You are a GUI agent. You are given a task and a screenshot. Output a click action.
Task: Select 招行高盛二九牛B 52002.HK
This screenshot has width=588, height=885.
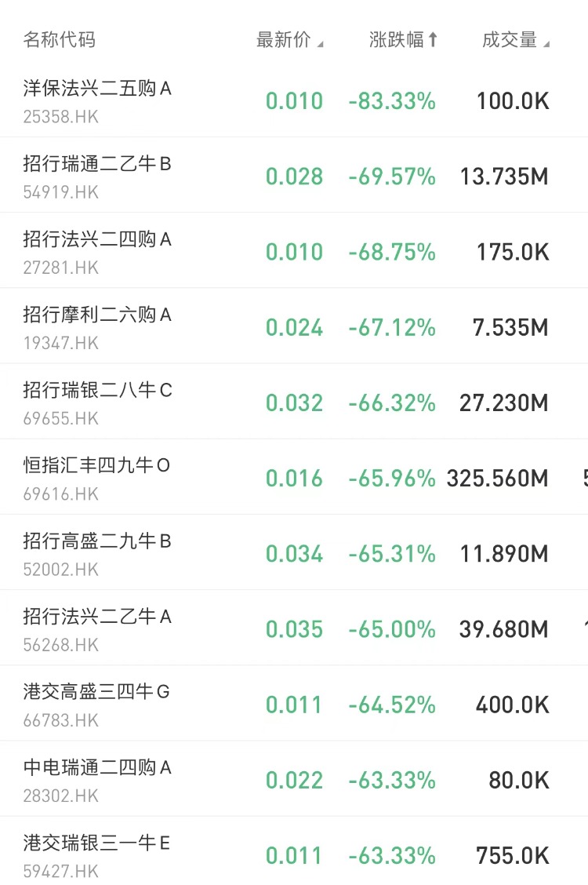tap(294, 553)
